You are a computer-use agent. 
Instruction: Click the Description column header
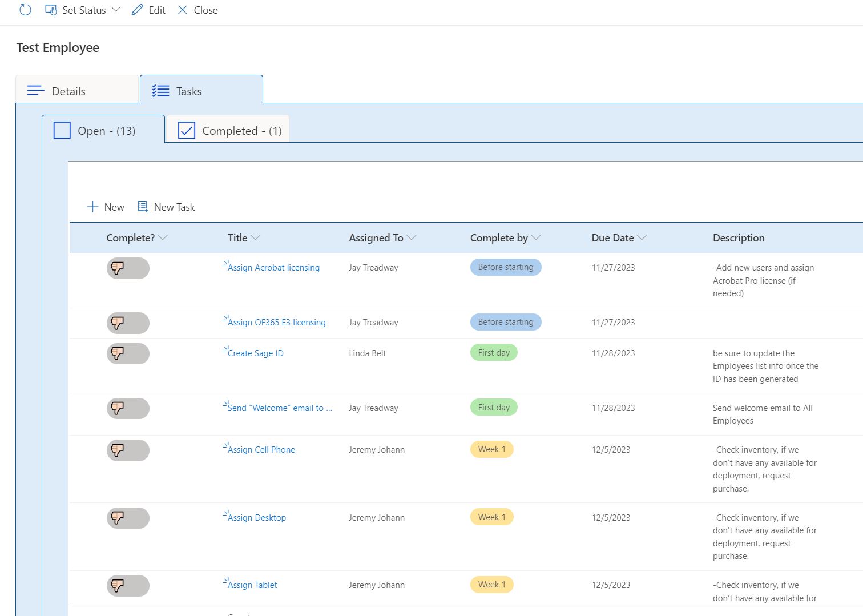[738, 238]
